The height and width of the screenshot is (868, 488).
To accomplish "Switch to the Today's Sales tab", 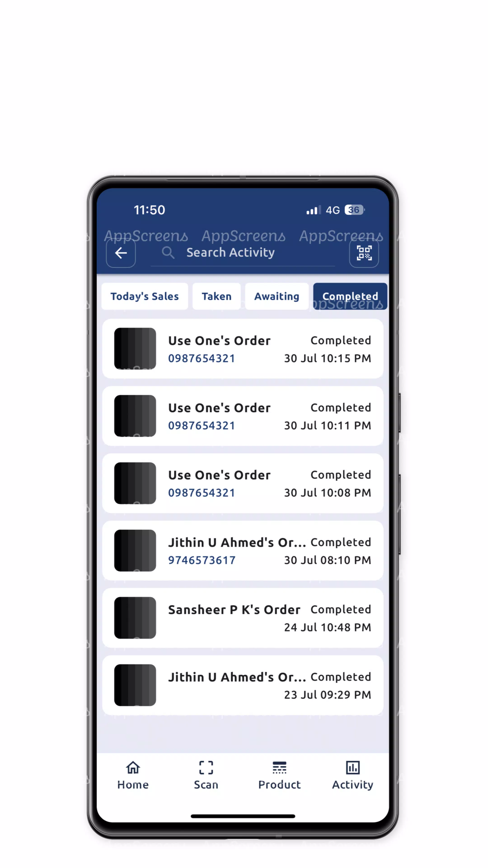I will 145,296.
